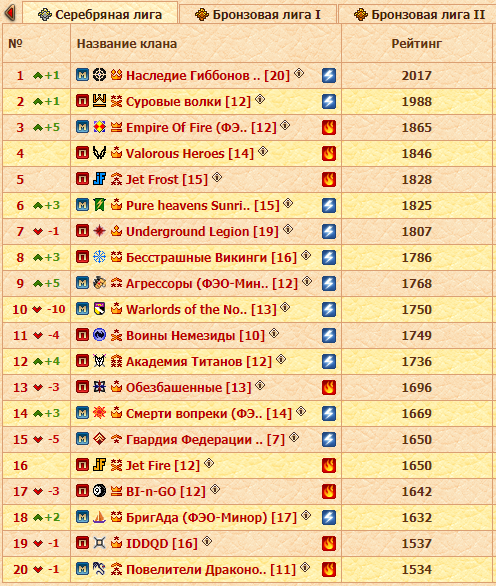This screenshot has height=586, width=496.
Task: Click the Рейтинг column header
Action: coord(416,44)
